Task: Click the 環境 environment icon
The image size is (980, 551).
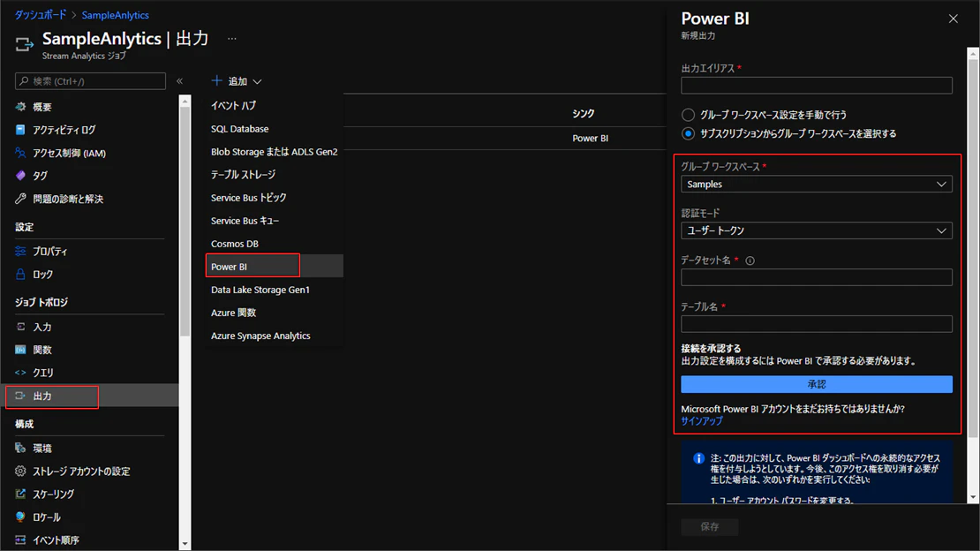Action: (20, 449)
